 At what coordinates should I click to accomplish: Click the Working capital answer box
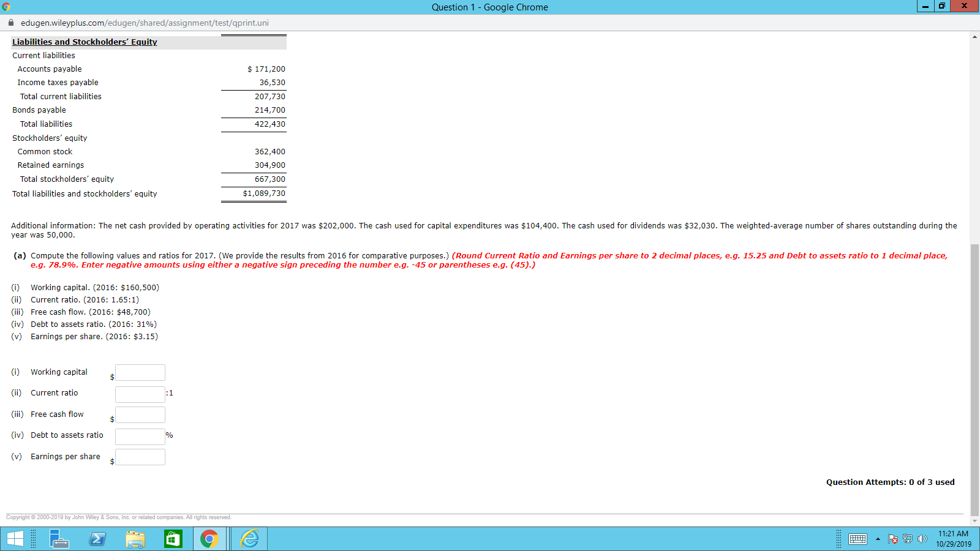pos(140,372)
